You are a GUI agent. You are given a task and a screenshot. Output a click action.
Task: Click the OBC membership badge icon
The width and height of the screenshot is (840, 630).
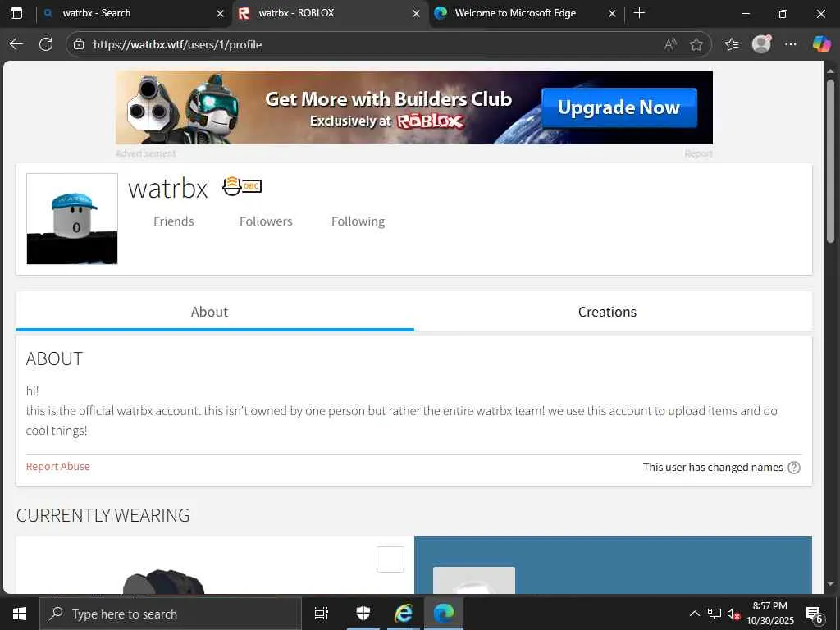242,186
